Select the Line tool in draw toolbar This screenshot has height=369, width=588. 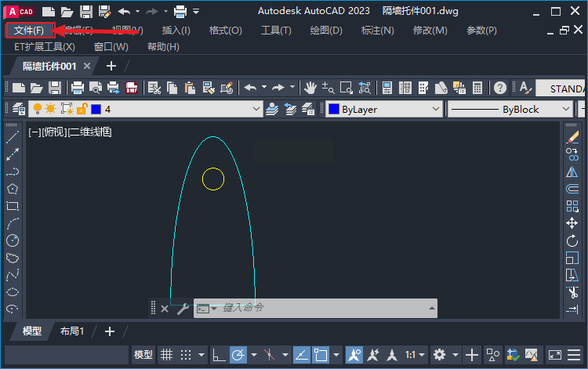click(x=13, y=137)
